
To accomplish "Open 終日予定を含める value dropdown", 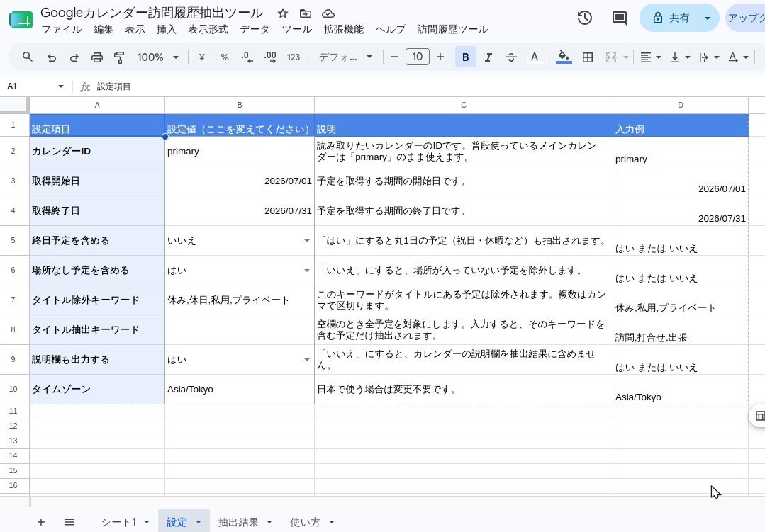I will pyautogui.click(x=307, y=240).
